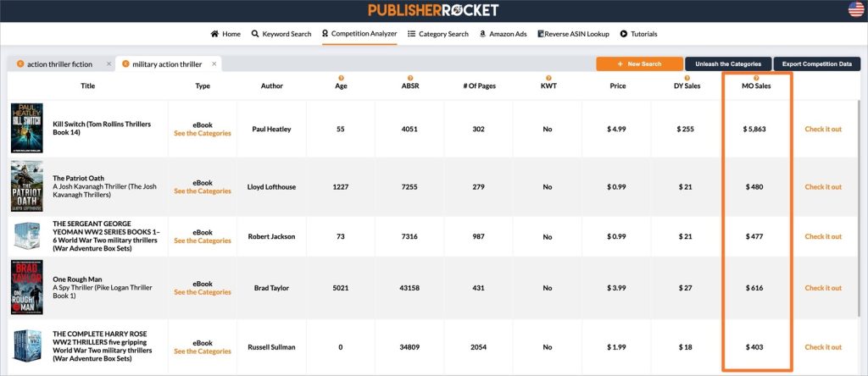Screen dimensions: 868x376
Task: Click the Sergeant George Yeoman box set cover
Action: [26, 236]
